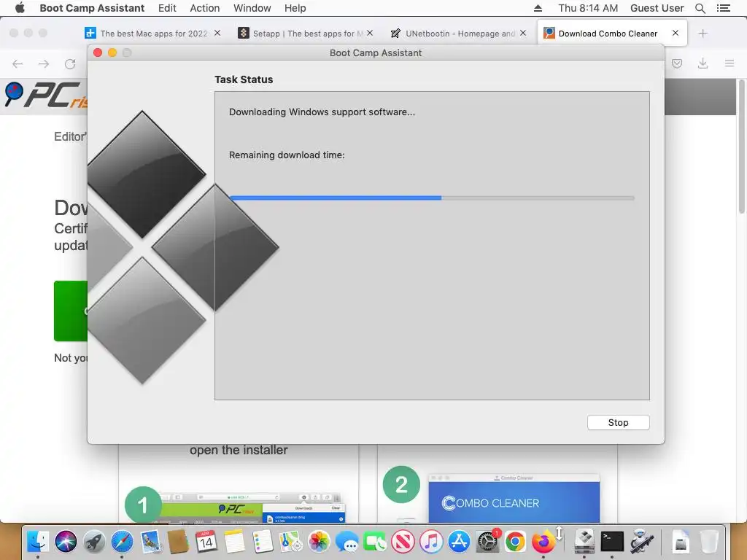Open Automator robot icon in Dock
Image resolution: width=747 pixels, height=560 pixels.
click(x=640, y=542)
